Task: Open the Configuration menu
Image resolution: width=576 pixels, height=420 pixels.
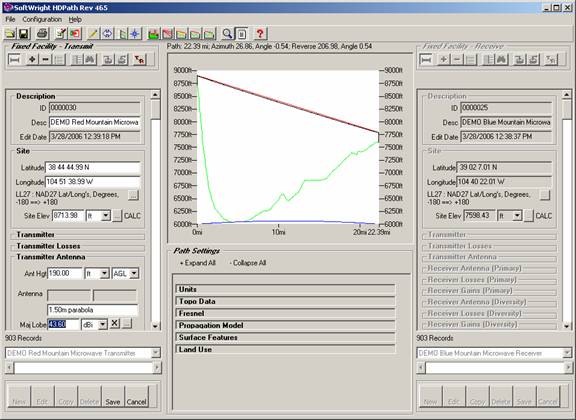Action: click(x=42, y=19)
